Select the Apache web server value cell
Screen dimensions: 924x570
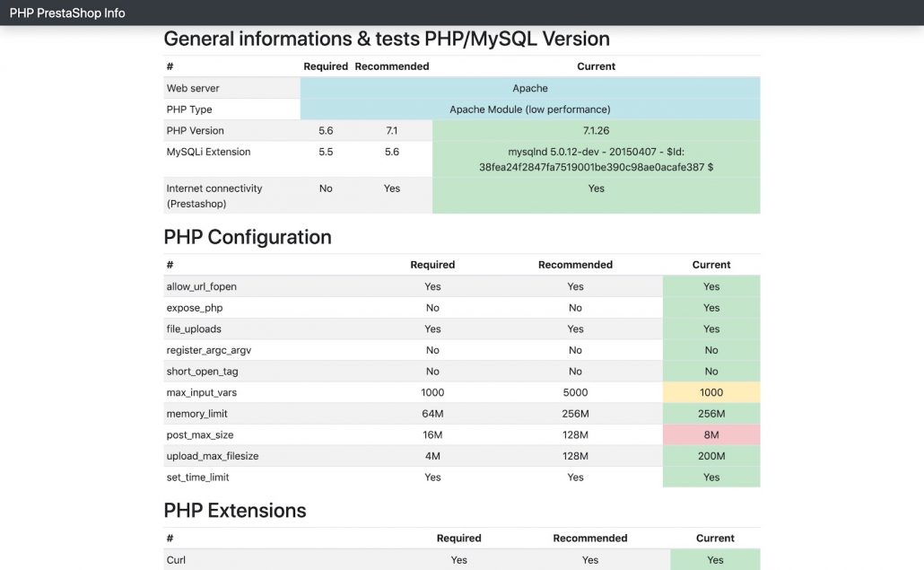tap(529, 88)
